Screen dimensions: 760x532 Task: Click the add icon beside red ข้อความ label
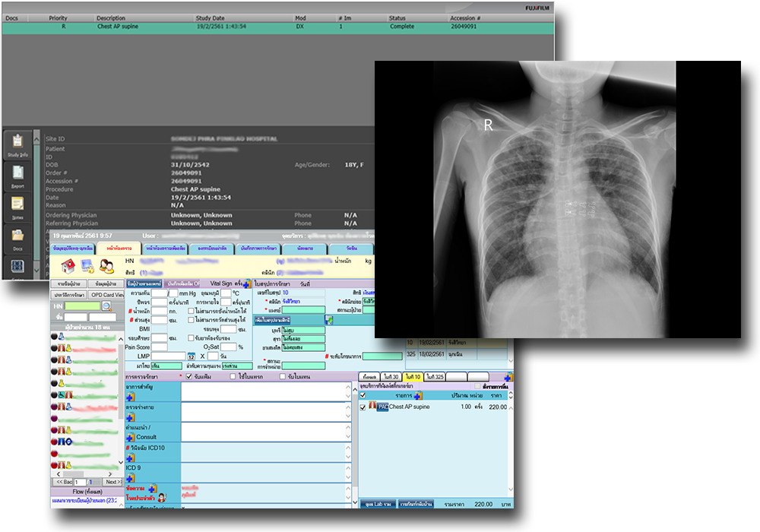153,489
